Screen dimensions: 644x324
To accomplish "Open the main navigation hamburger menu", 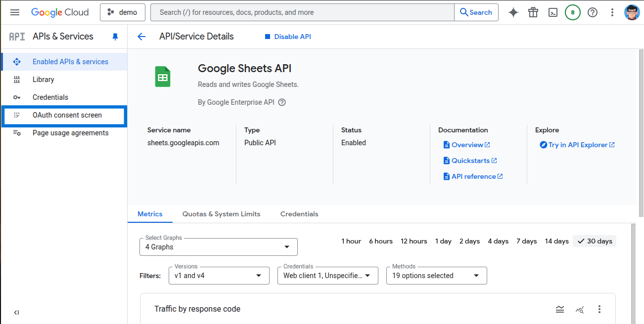I will click(15, 12).
